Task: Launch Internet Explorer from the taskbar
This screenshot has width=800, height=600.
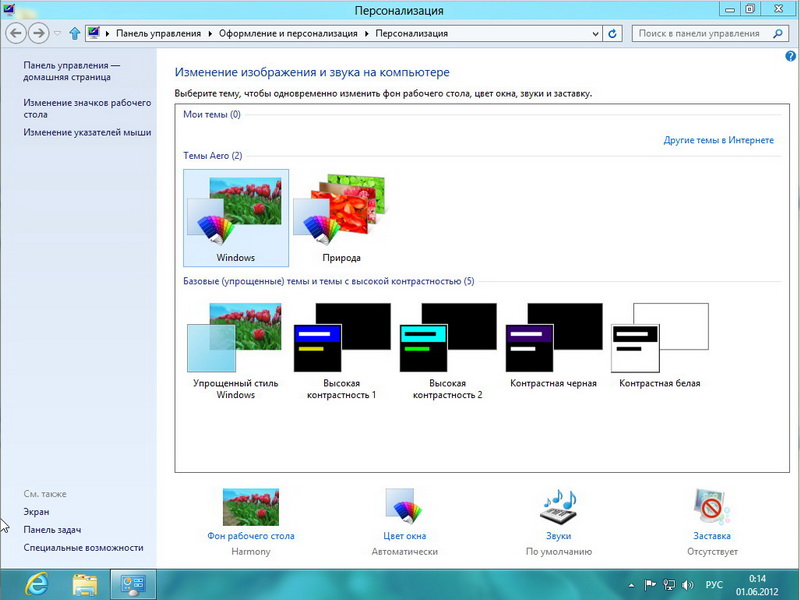Action: click(36, 585)
